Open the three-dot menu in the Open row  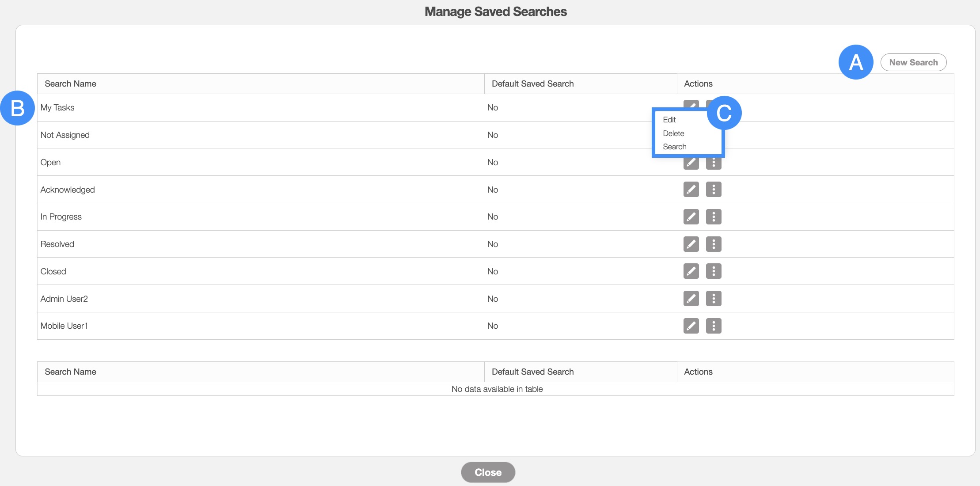point(714,164)
